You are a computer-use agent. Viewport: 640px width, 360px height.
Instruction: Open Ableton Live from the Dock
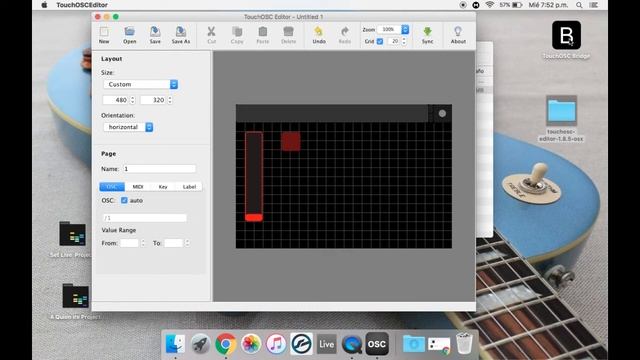coord(327,344)
